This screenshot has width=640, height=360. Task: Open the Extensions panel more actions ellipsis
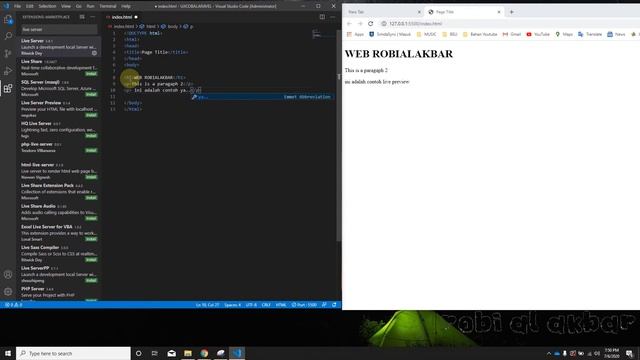(93, 17)
